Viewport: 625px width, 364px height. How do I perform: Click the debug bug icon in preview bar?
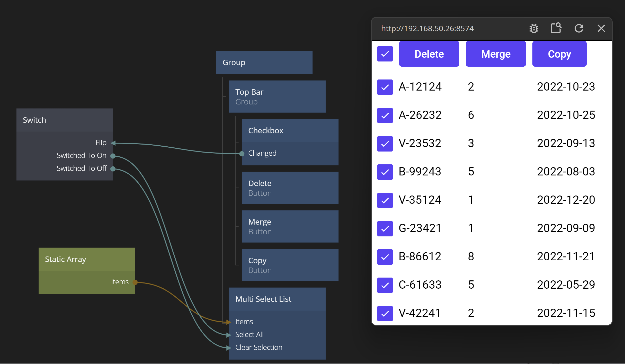(534, 28)
